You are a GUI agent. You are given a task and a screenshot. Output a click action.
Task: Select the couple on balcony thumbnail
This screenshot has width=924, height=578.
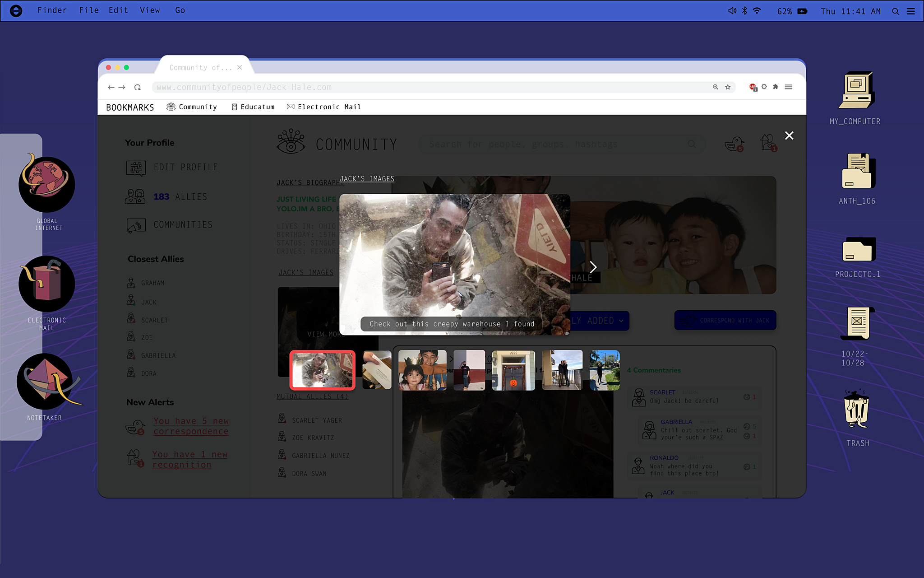click(562, 370)
